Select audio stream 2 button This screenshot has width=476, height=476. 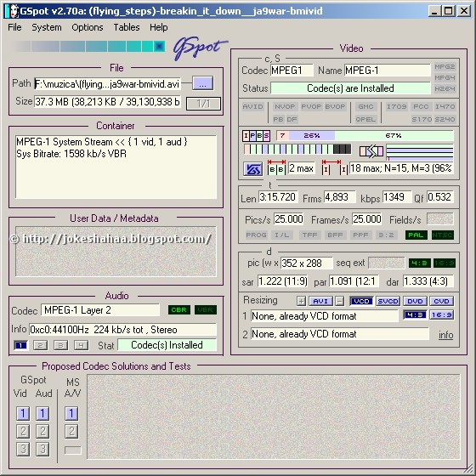click(41, 345)
